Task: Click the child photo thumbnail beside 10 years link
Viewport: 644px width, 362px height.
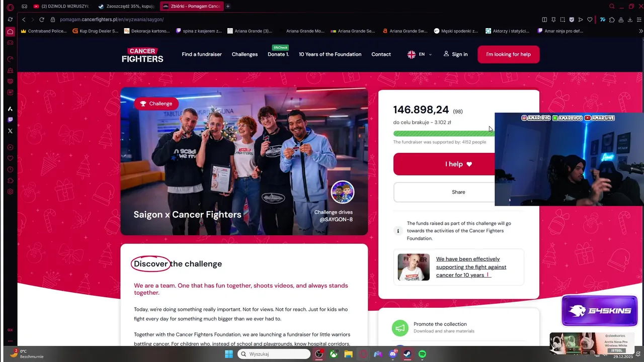Action: pos(414,267)
